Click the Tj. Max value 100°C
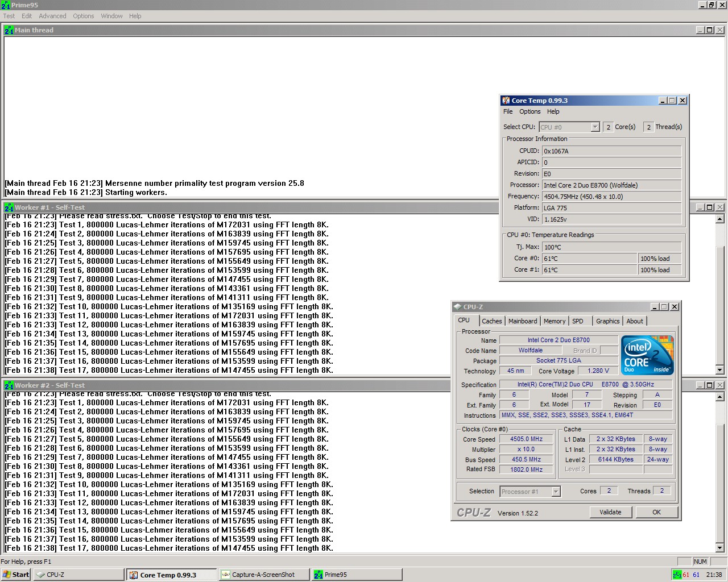The width and height of the screenshot is (728, 582). [611, 247]
